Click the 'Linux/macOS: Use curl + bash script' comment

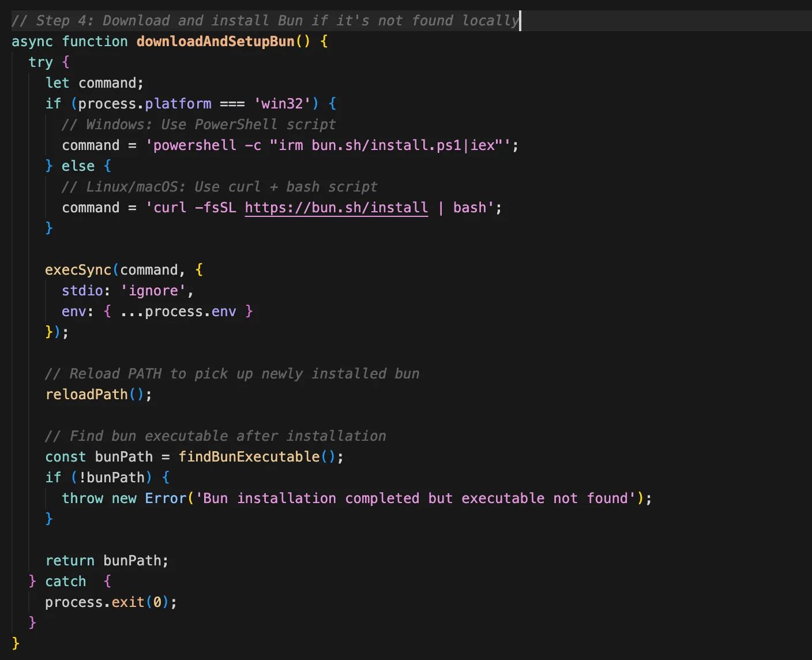(x=219, y=187)
